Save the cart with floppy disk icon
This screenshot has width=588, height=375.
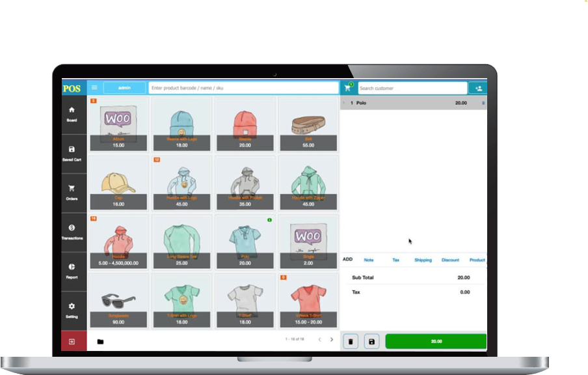coord(371,341)
